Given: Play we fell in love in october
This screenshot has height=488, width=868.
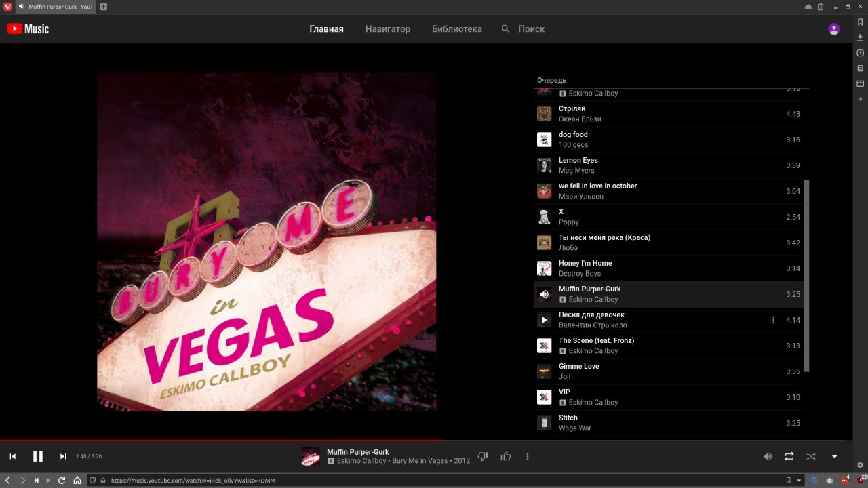Looking at the screenshot, I should pos(668,191).
